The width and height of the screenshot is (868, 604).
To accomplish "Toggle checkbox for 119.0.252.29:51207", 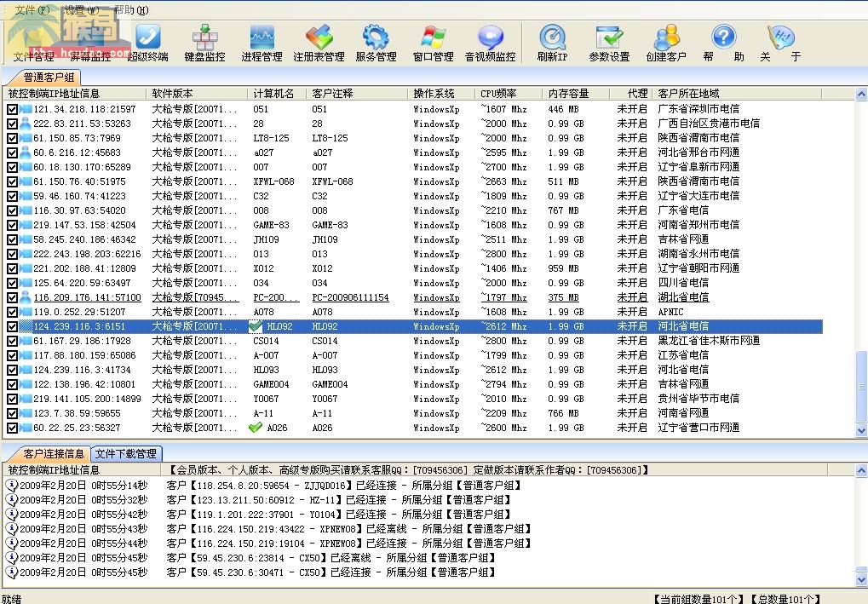I will [12, 313].
